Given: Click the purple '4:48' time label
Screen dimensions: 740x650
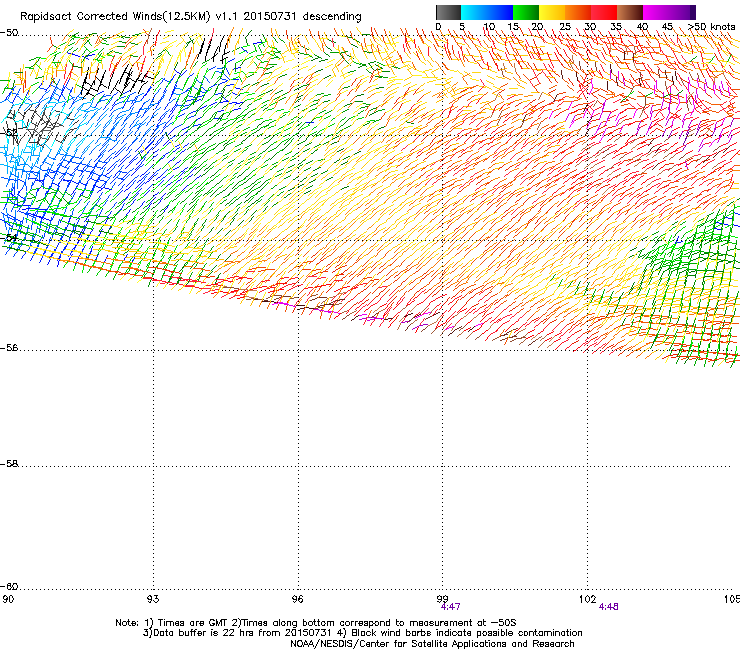Looking at the screenshot, I should [608, 607].
